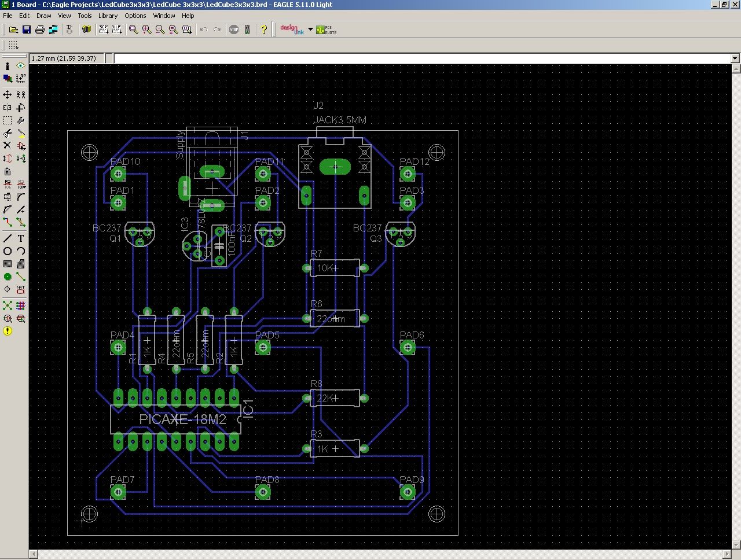Click the PCB Quote button
The image size is (741, 560).
326,30
